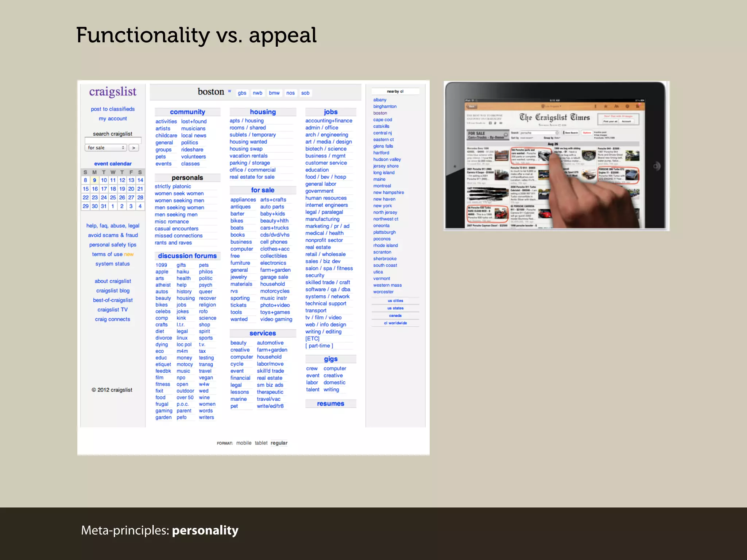Open the 'personals' section heading
This screenshot has width=747, height=560.
coord(187,178)
